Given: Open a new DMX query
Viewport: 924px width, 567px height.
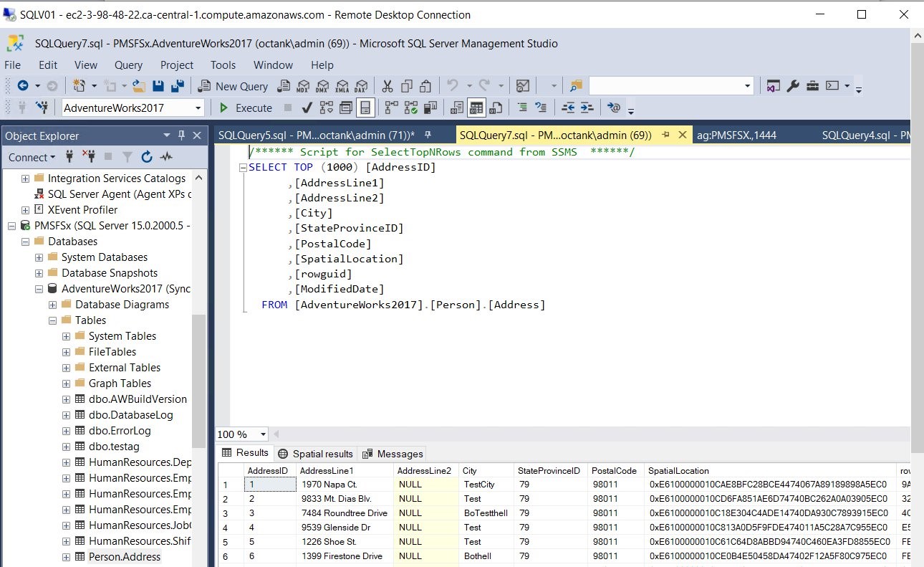Looking at the screenshot, I should tap(323, 86).
